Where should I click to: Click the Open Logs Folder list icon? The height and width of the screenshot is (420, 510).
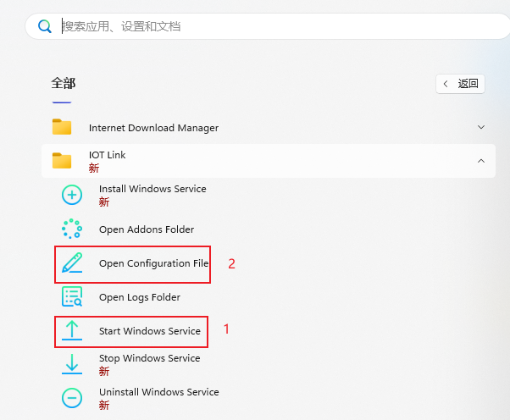tap(72, 297)
